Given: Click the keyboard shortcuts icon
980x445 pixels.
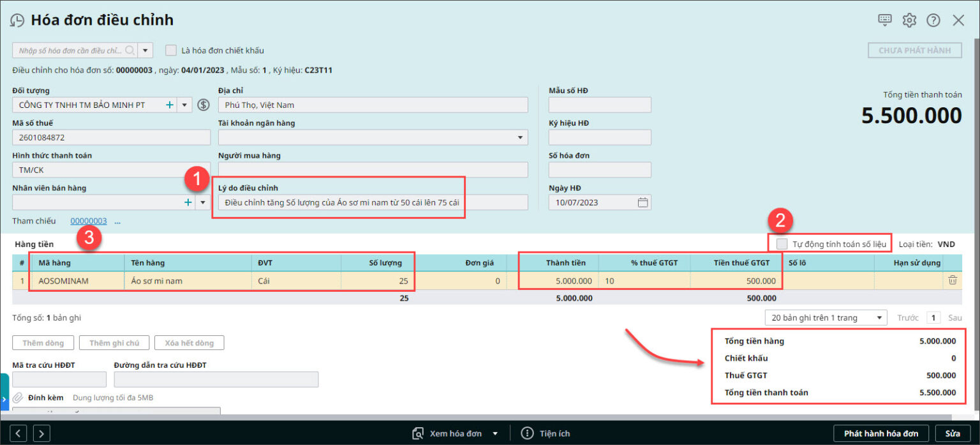Looking at the screenshot, I should tap(884, 20).
